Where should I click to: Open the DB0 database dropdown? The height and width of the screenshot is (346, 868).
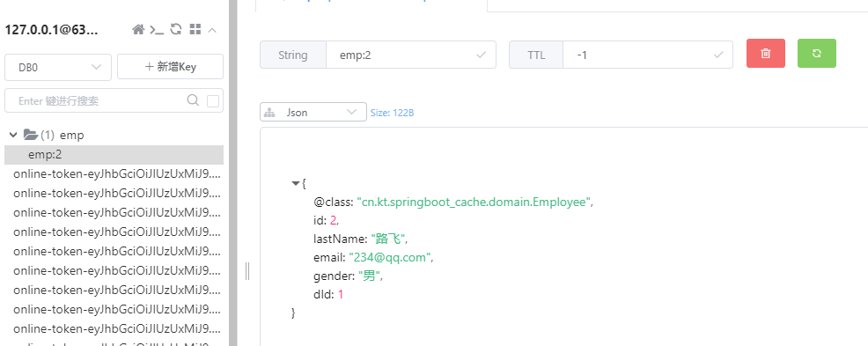[x=58, y=67]
